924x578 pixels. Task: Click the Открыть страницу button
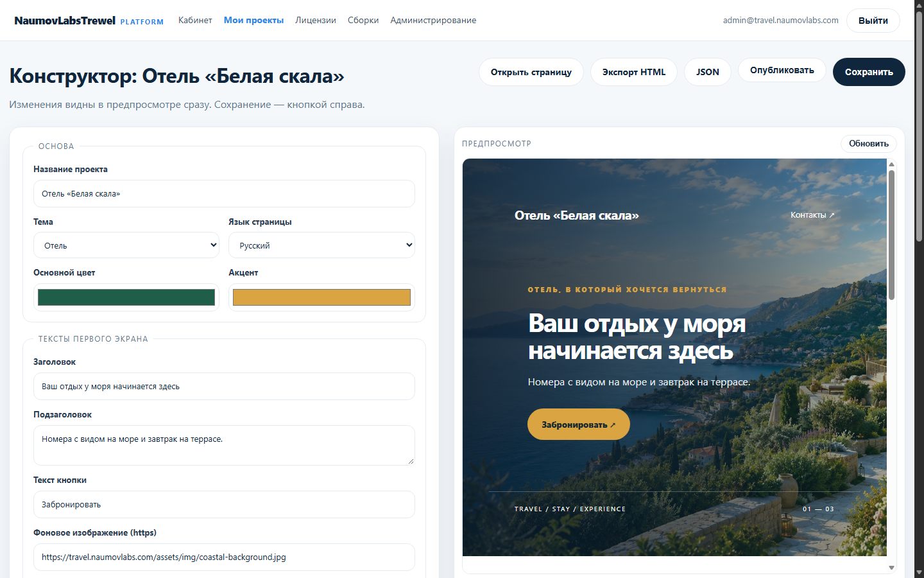[531, 72]
